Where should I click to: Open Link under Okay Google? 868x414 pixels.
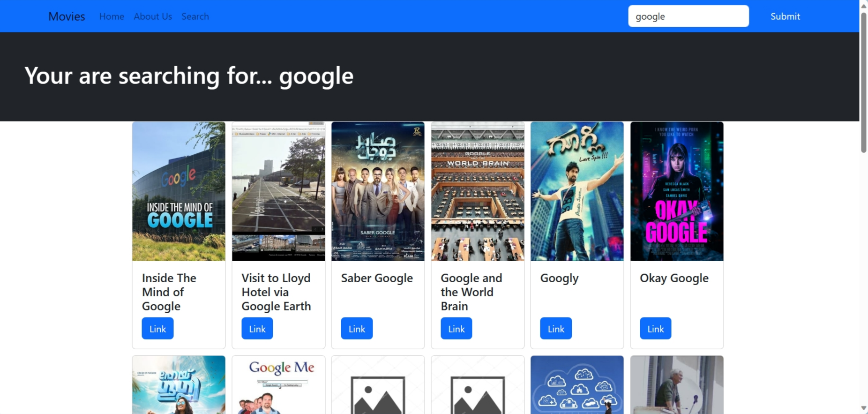(x=655, y=329)
